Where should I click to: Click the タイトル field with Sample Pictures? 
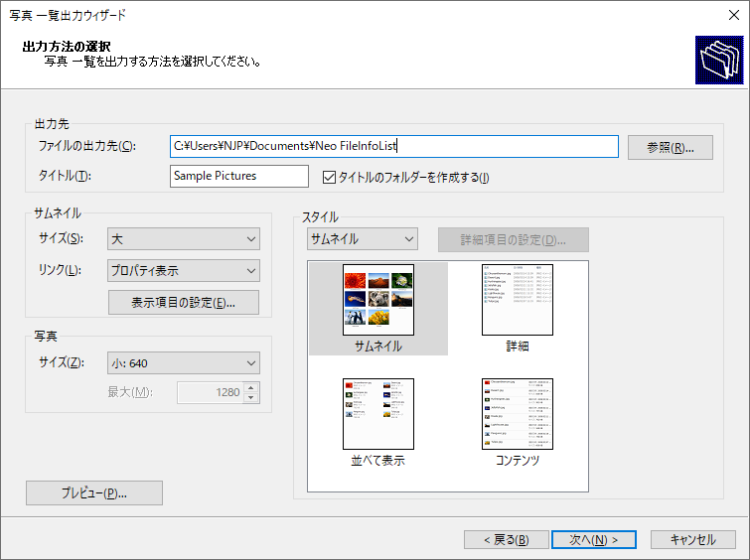(239, 176)
